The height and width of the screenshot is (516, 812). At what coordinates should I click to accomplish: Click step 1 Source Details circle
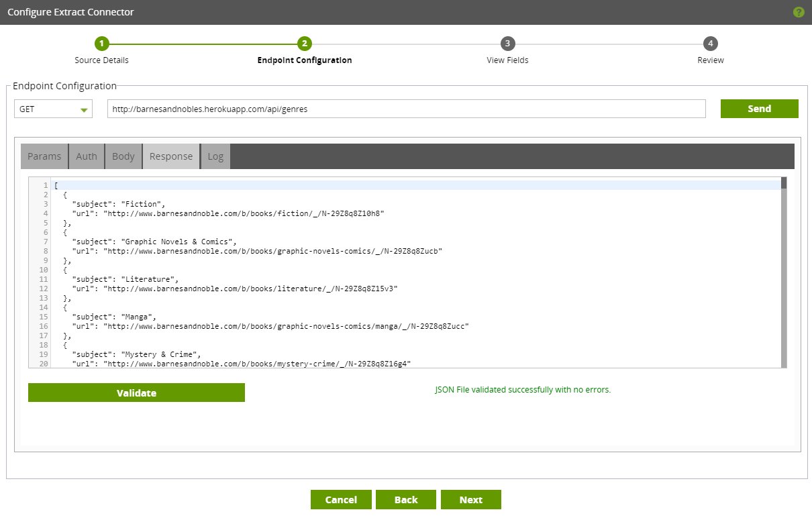(x=101, y=44)
